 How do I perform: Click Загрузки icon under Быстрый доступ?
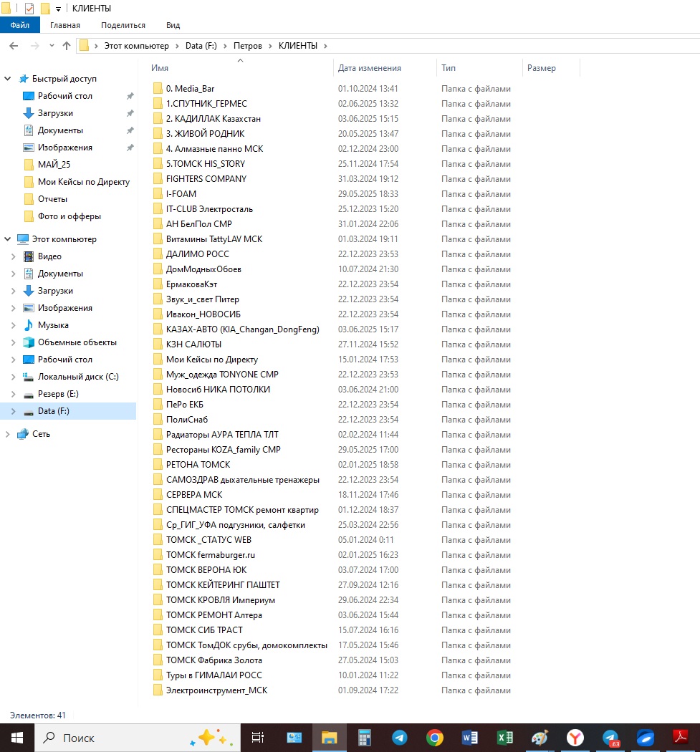29,113
